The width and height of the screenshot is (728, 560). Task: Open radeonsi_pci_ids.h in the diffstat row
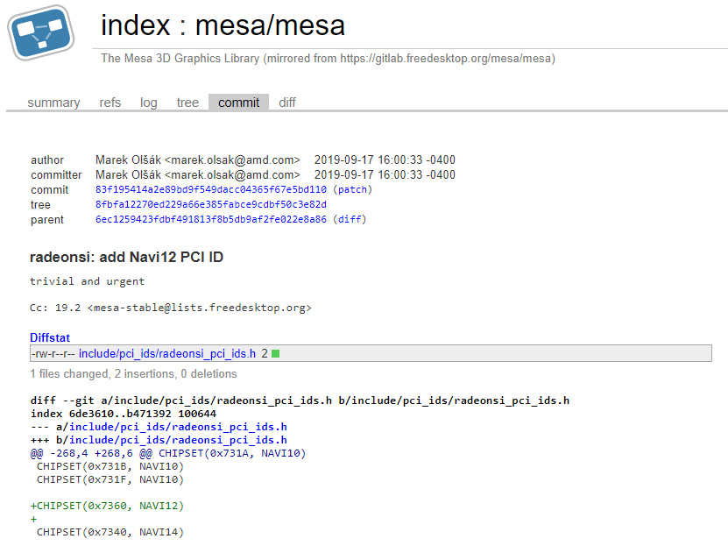pos(166,354)
